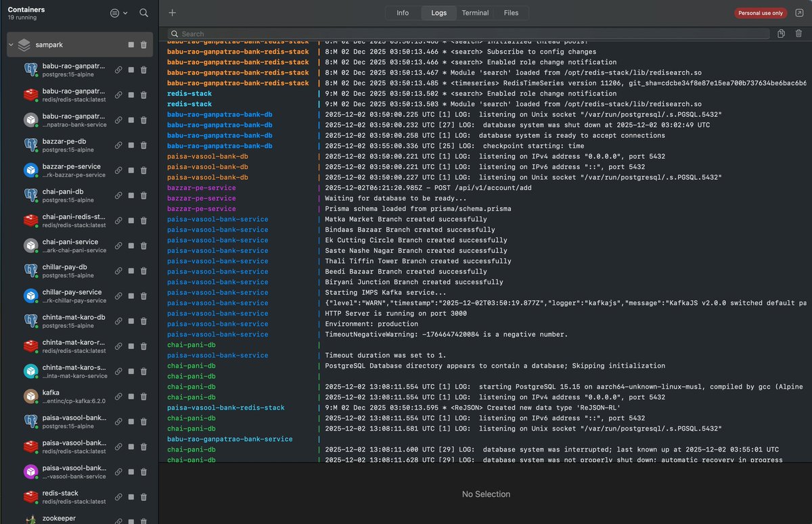Click the plus button to add new
This screenshot has width=812, height=524.
172,13
